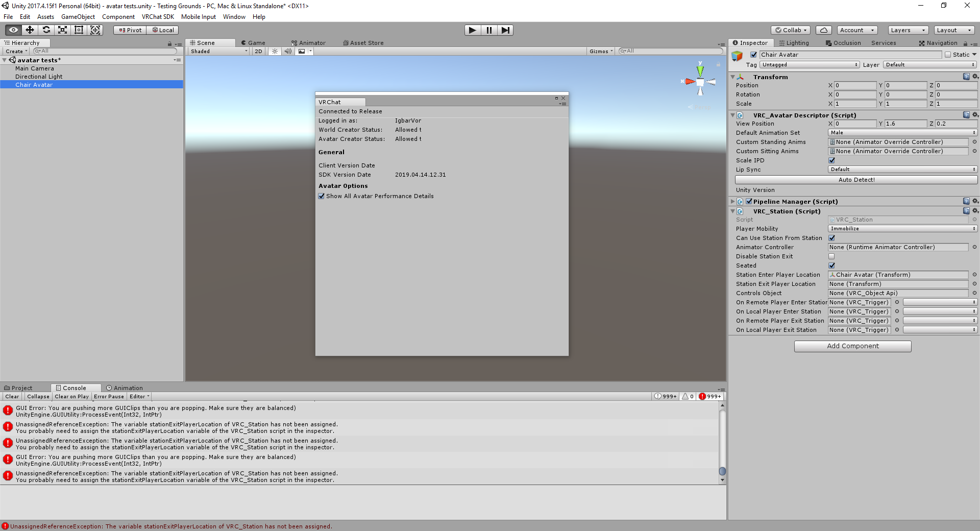Image resolution: width=980 pixels, height=531 pixels.
Task: Click the scene orientation gizmo cube
Action: (x=700, y=82)
